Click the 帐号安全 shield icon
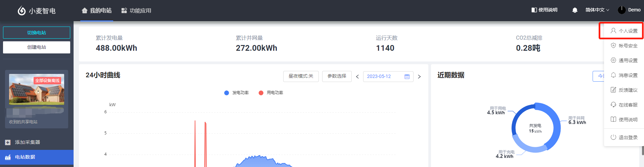 613,46
